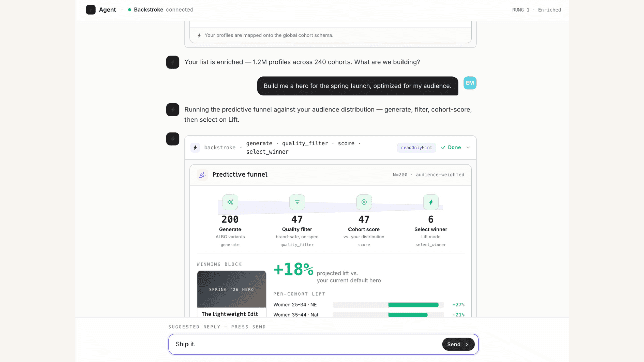The width and height of the screenshot is (644, 362).
Task: Click the '6' Select winner count
Action: [431, 219]
